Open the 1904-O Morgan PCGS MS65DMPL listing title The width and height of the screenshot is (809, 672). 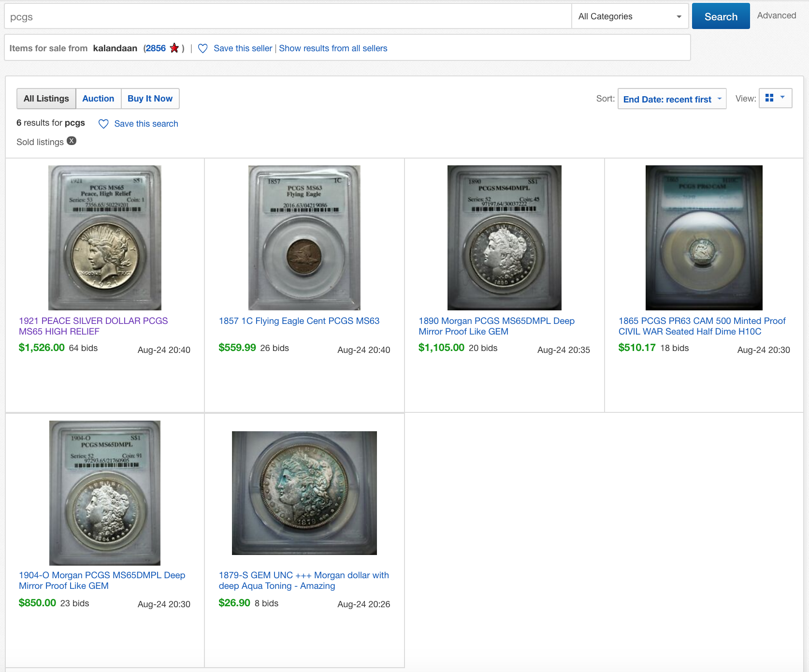(x=102, y=581)
